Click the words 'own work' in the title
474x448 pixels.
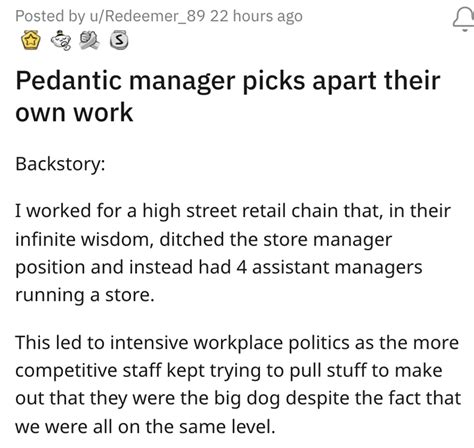point(74,112)
